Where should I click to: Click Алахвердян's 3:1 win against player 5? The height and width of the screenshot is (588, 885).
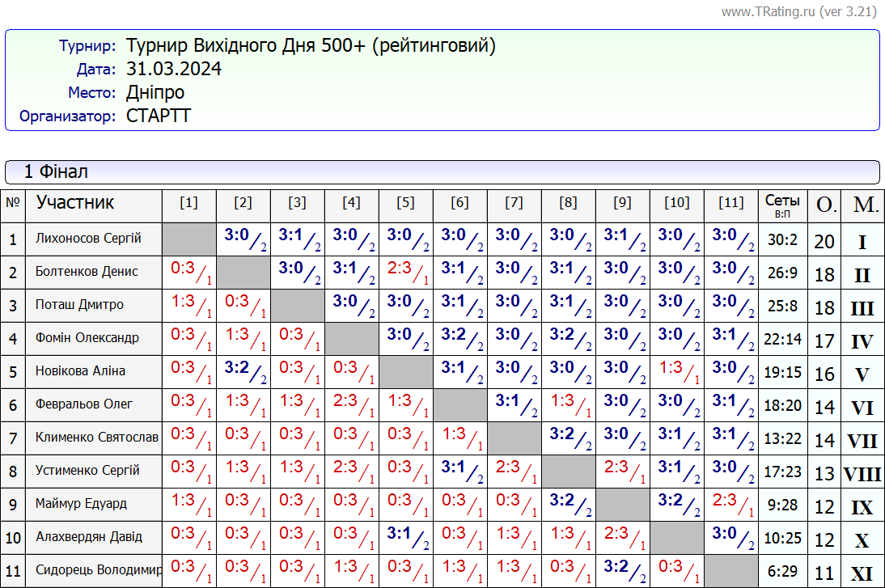[405, 537]
